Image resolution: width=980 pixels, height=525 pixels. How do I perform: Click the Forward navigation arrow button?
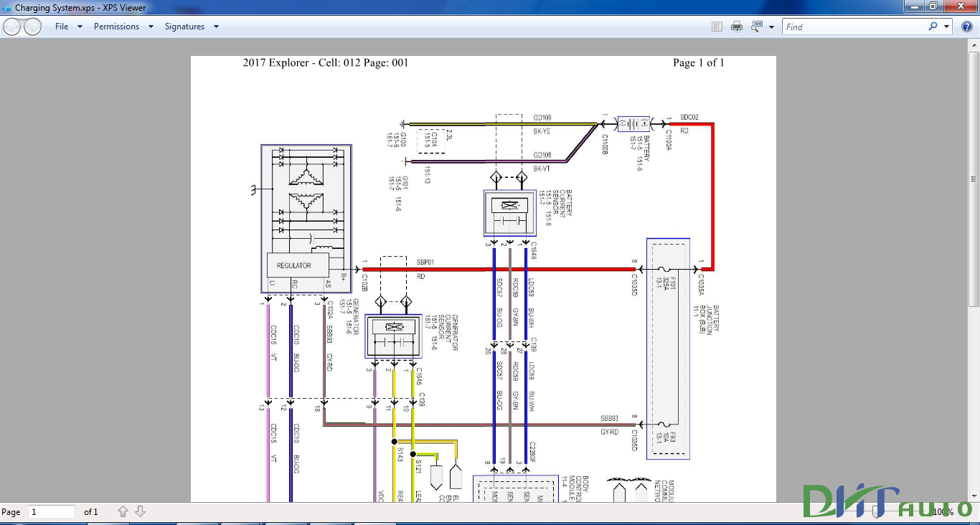click(33, 27)
